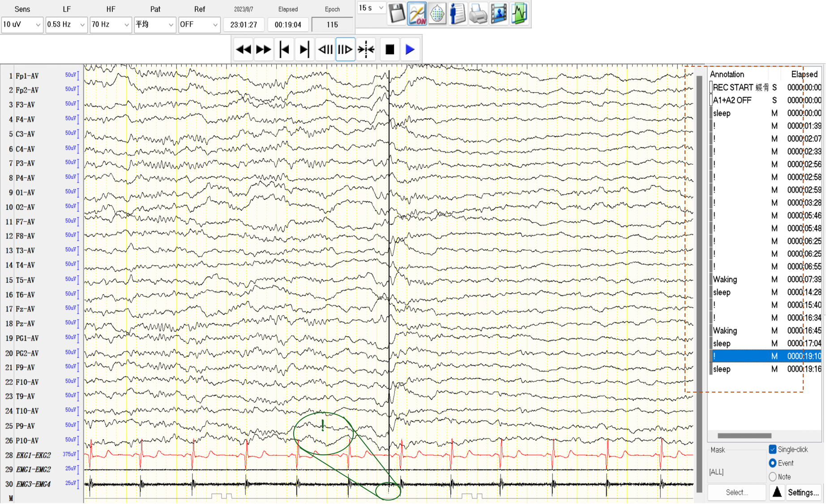This screenshot has height=504, width=826.
Task: Open the patient information icon
Action: click(458, 13)
